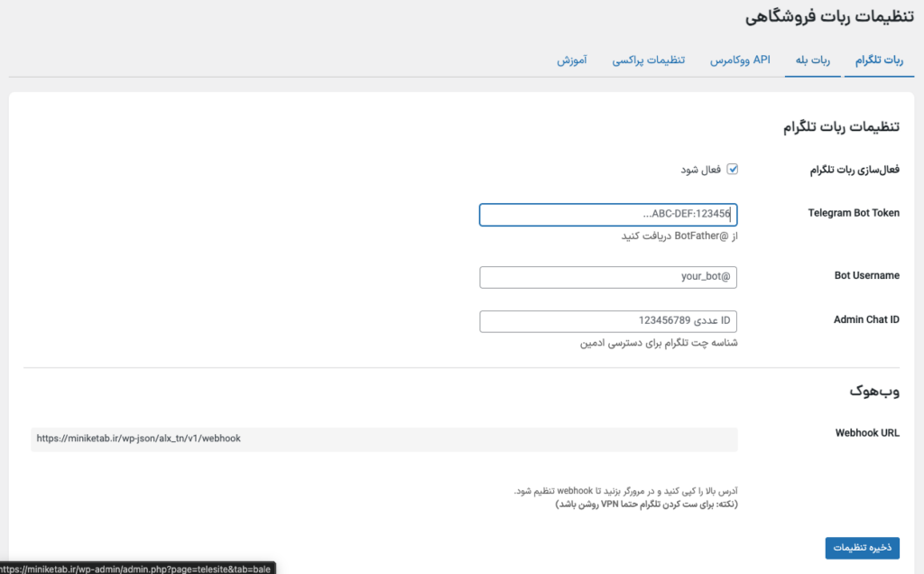Click the BotFather hint under the token field
The height and width of the screenshot is (574, 924).
[679, 236]
